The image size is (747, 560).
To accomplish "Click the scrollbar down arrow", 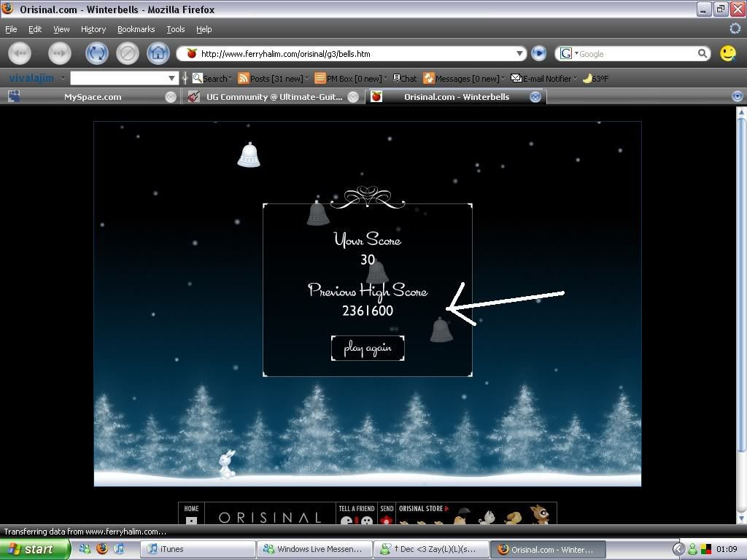I will (x=741, y=518).
